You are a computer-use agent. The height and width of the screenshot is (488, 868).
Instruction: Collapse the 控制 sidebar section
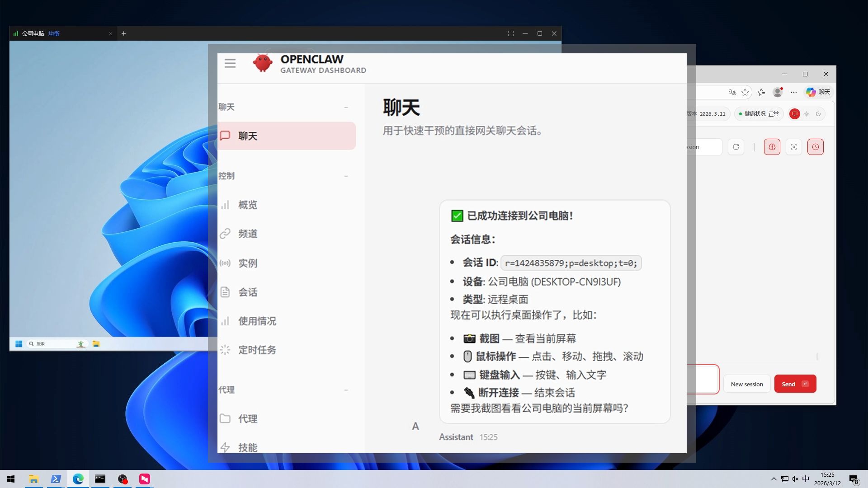click(x=346, y=176)
